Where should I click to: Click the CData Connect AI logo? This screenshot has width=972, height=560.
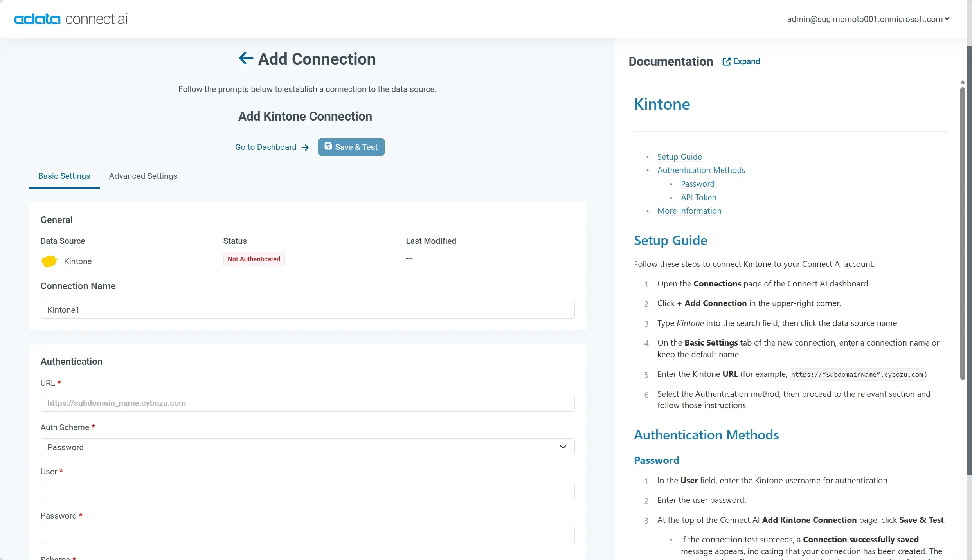coord(70,18)
